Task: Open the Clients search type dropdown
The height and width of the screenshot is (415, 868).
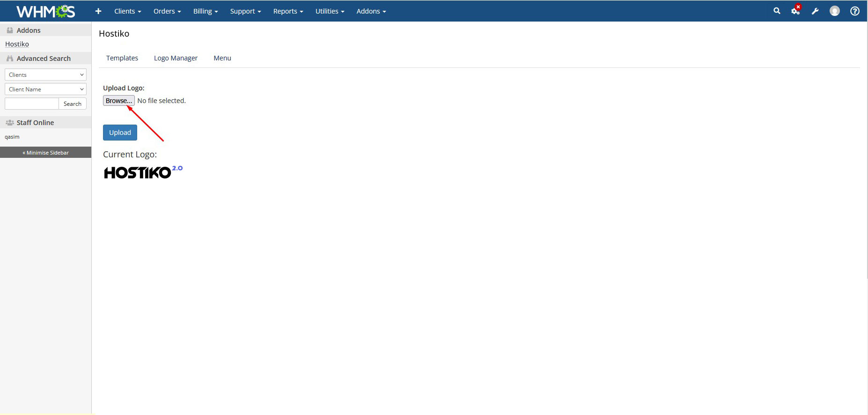Action: 45,75
